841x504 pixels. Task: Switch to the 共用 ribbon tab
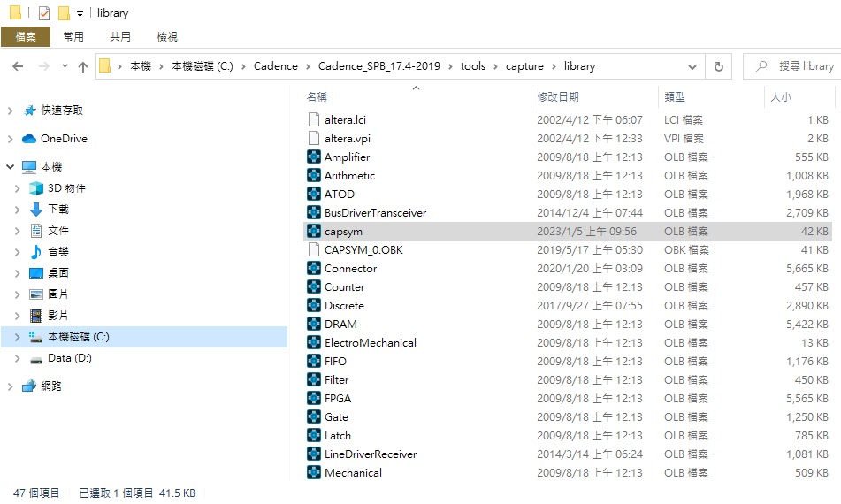(120, 36)
